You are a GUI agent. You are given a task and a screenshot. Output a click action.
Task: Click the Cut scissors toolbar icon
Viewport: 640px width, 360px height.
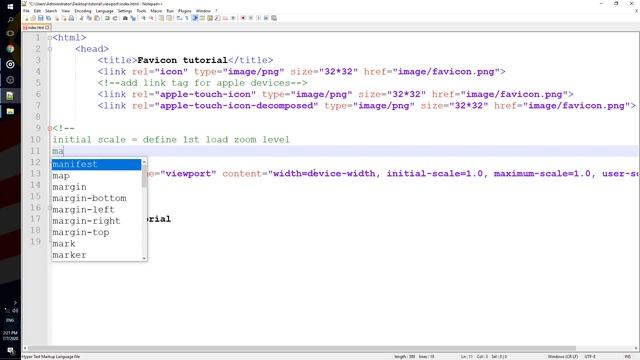pyautogui.click(x=81, y=18)
